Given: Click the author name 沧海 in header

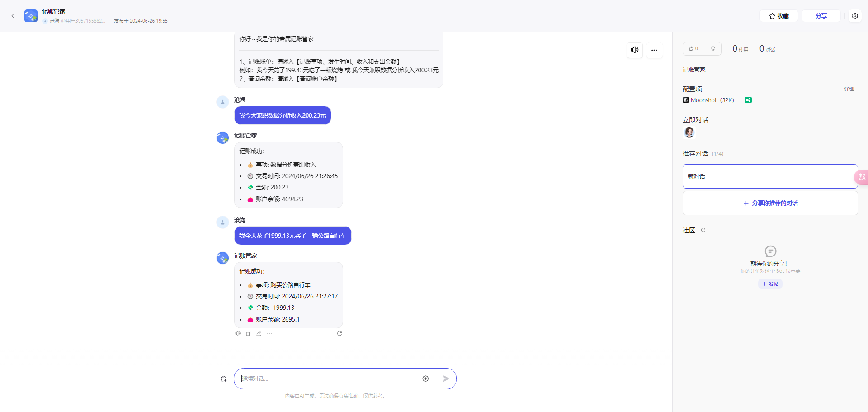Looking at the screenshot, I should pyautogui.click(x=54, y=21).
